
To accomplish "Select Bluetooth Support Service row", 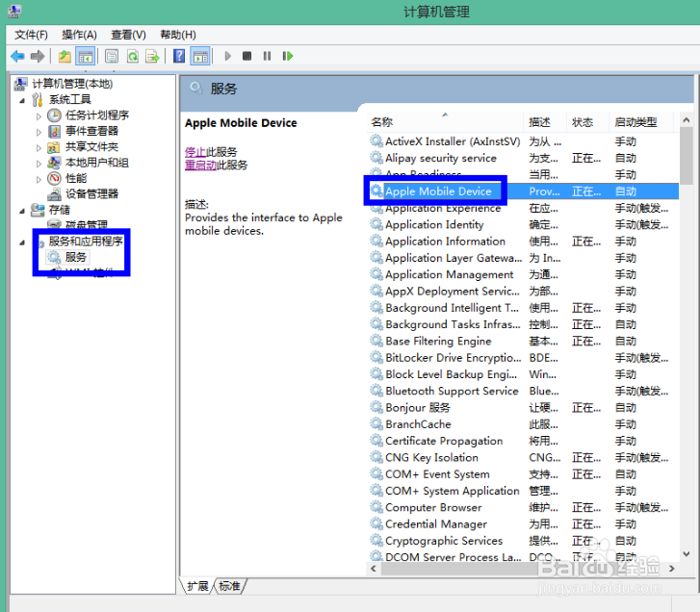I will 522,392.
